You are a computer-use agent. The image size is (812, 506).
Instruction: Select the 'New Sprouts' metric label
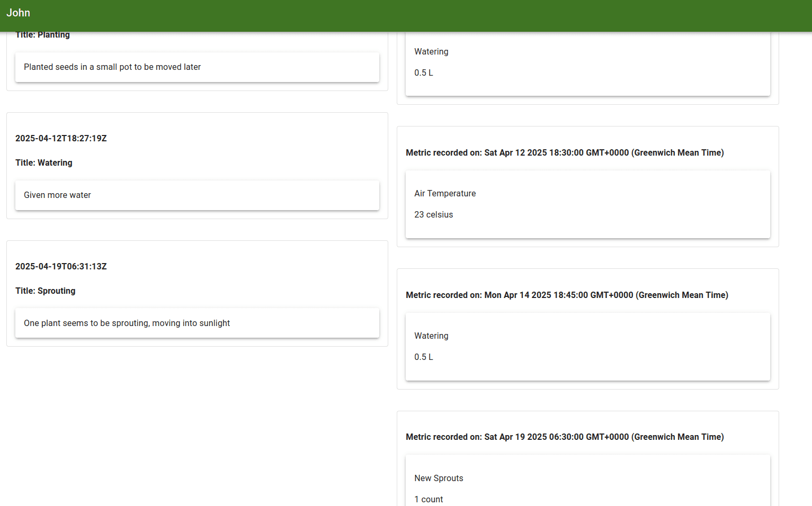pos(439,478)
